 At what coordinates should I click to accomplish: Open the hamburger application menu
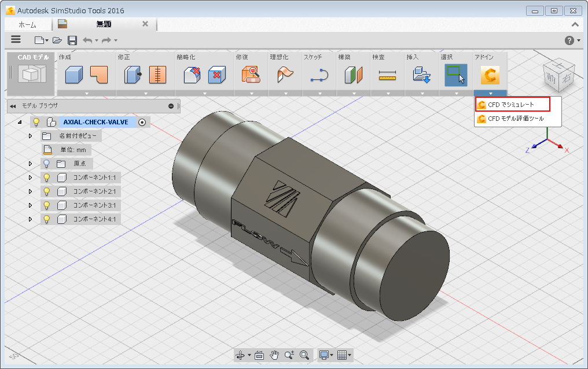point(16,39)
